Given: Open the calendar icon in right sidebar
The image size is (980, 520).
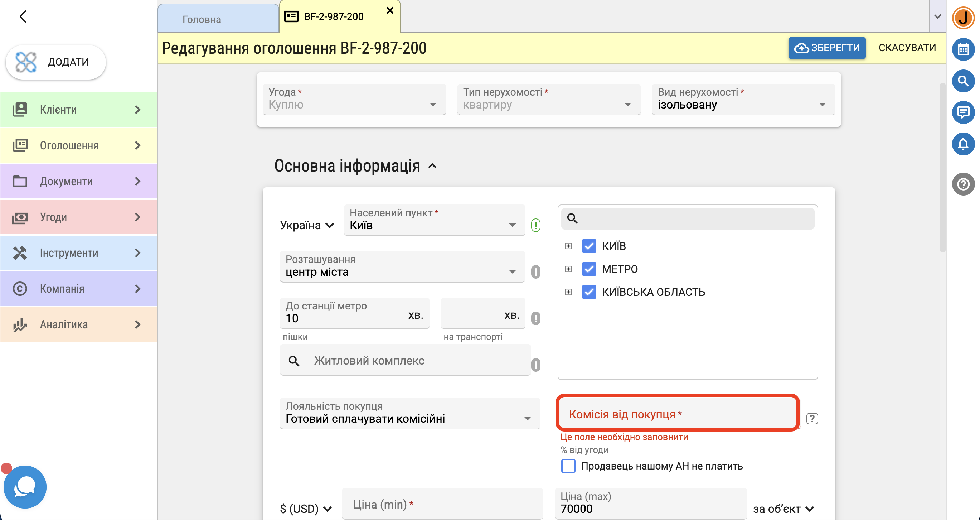Looking at the screenshot, I should coord(963,49).
